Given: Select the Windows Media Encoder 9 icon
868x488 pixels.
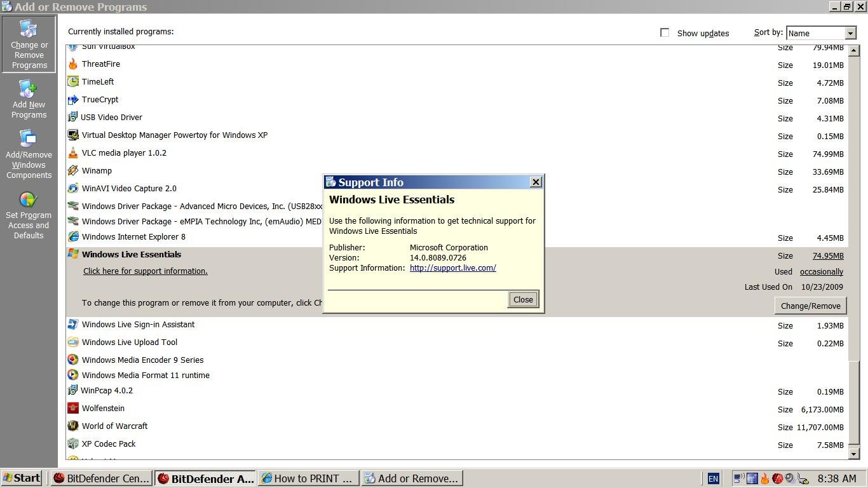Looking at the screenshot, I should click(73, 360).
